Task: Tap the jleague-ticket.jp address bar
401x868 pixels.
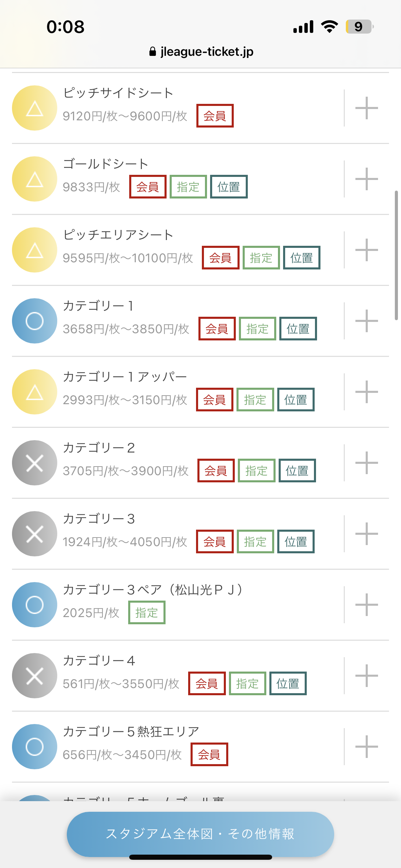Action: 202,51
